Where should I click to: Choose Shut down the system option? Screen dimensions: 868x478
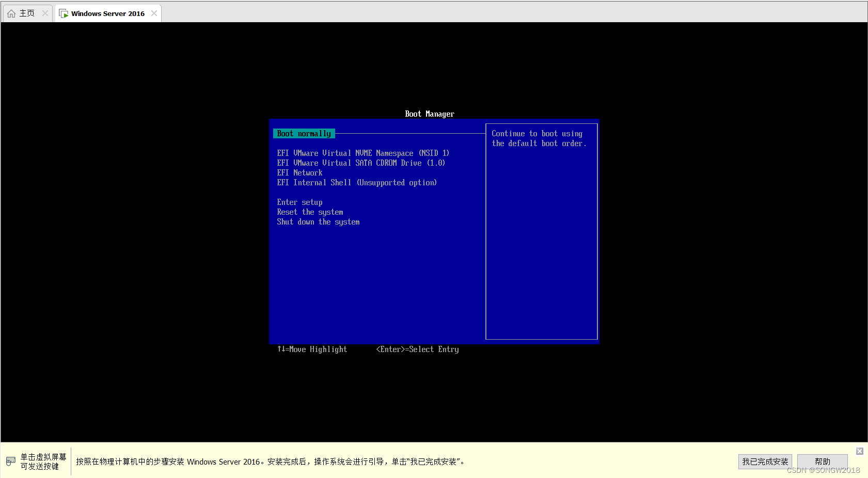318,222
